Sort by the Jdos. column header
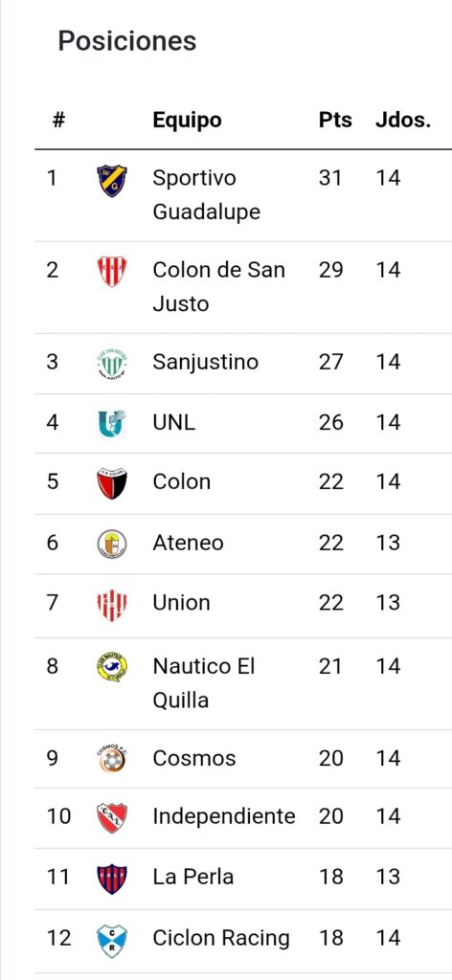 pyautogui.click(x=403, y=120)
